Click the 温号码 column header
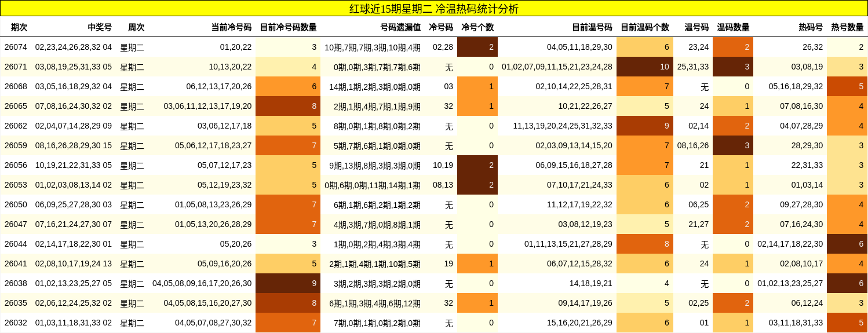Image resolution: width=868 pixels, height=333 pixels. (696, 27)
